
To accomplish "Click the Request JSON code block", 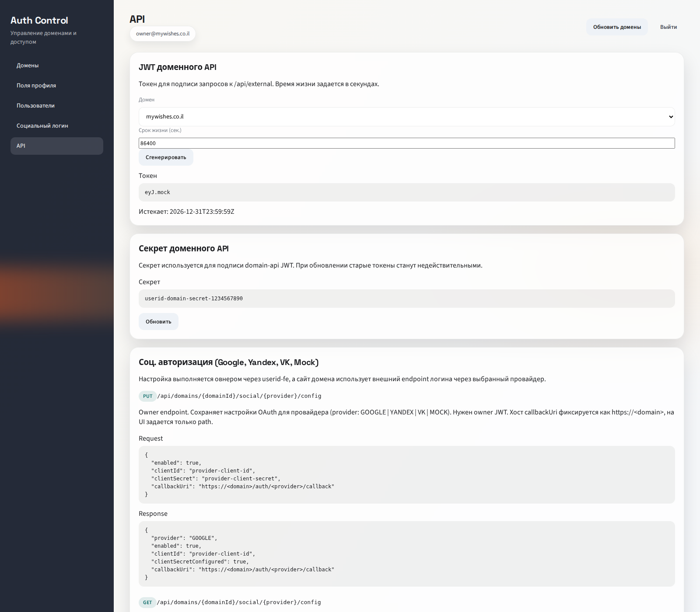I will [x=406, y=474].
